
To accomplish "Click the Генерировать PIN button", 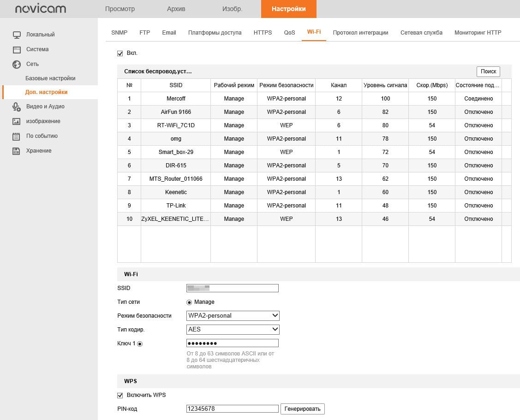I will pyautogui.click(x=303, y=409).
